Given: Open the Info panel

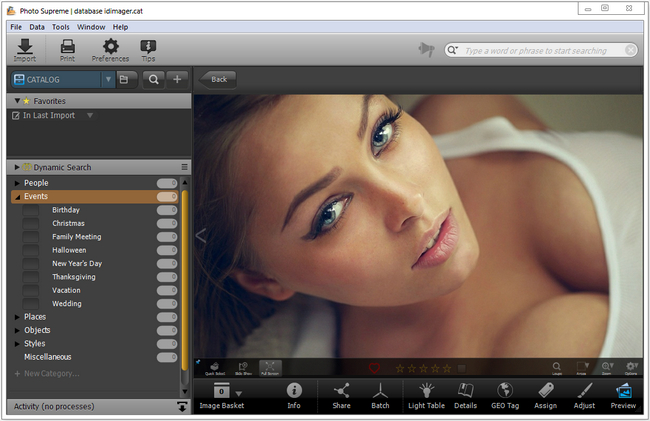Looking at the screenshot, I should [294, 396].
